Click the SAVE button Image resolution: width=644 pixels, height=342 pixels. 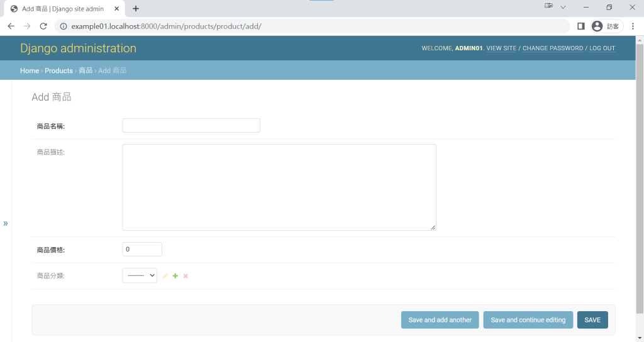[592, 320]
